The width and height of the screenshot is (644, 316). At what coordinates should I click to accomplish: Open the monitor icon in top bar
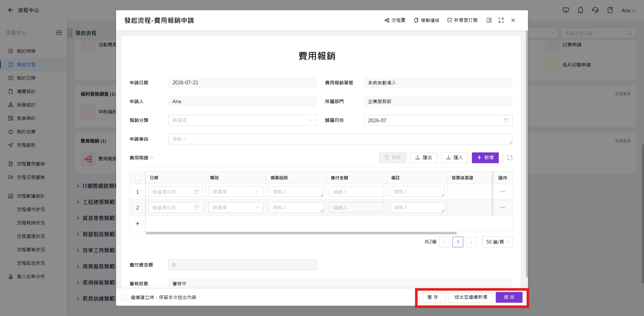(566, 10)
